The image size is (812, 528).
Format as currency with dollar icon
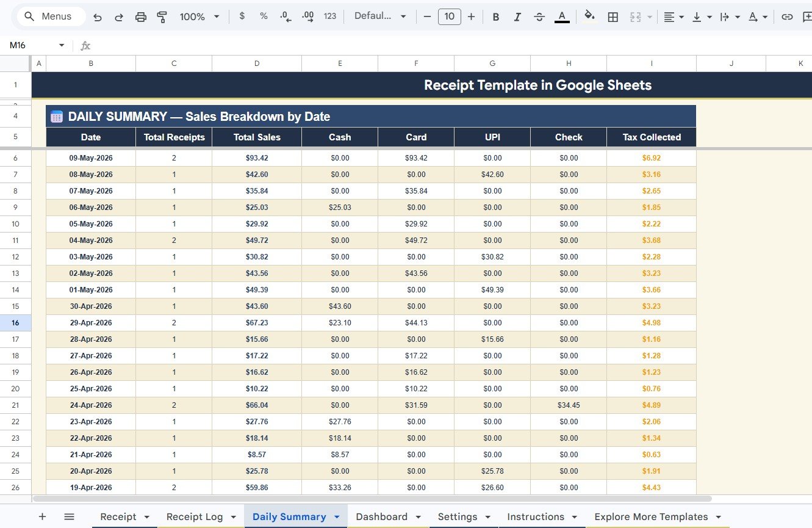(242, 16)
